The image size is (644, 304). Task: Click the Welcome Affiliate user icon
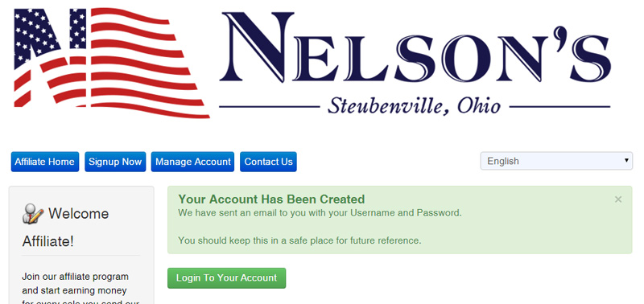pos(33,214)
